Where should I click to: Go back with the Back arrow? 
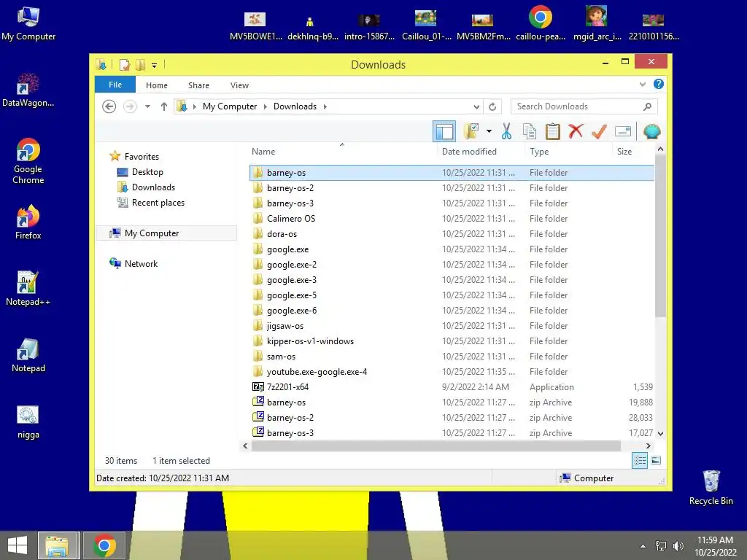click(x=109, y=106)
